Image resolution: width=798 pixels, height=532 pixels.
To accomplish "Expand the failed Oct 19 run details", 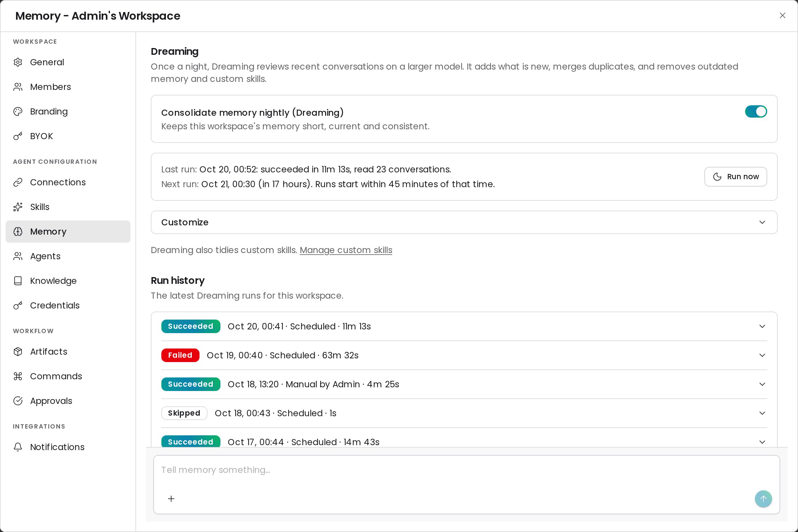I will 464,355.
